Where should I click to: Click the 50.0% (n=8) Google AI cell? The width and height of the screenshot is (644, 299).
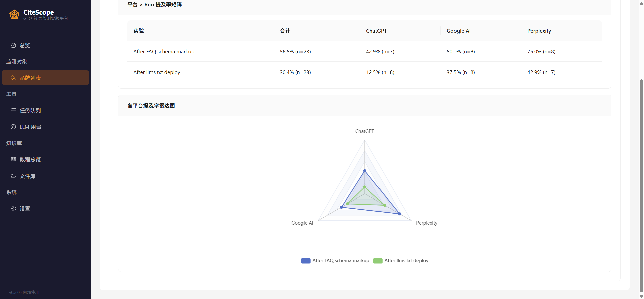point(461,52)
